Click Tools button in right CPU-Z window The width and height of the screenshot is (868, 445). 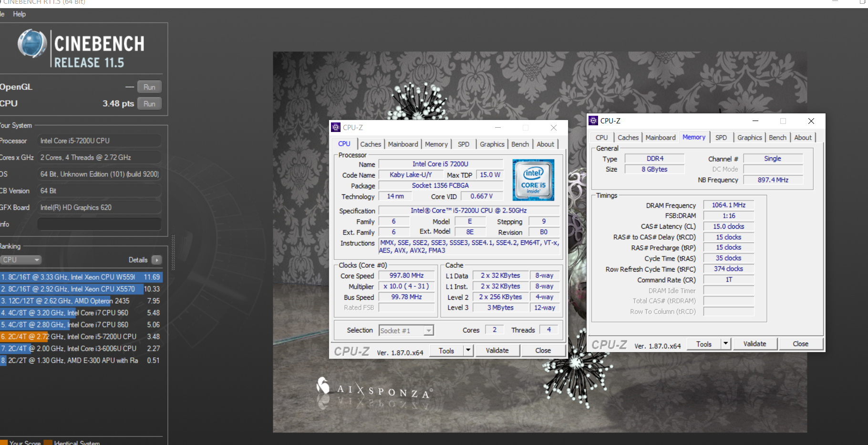pyautogui.click(x=704, y=344)
